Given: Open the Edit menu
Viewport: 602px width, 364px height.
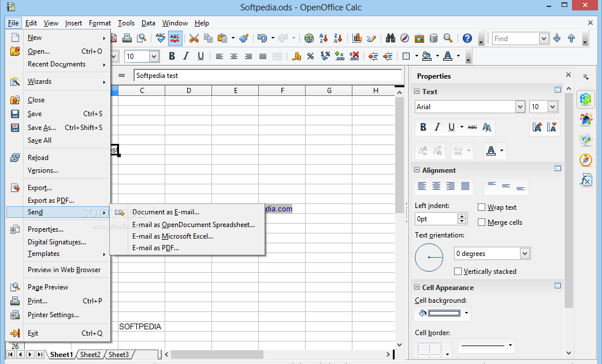Looking at the screenshot, I should (31, 23).
